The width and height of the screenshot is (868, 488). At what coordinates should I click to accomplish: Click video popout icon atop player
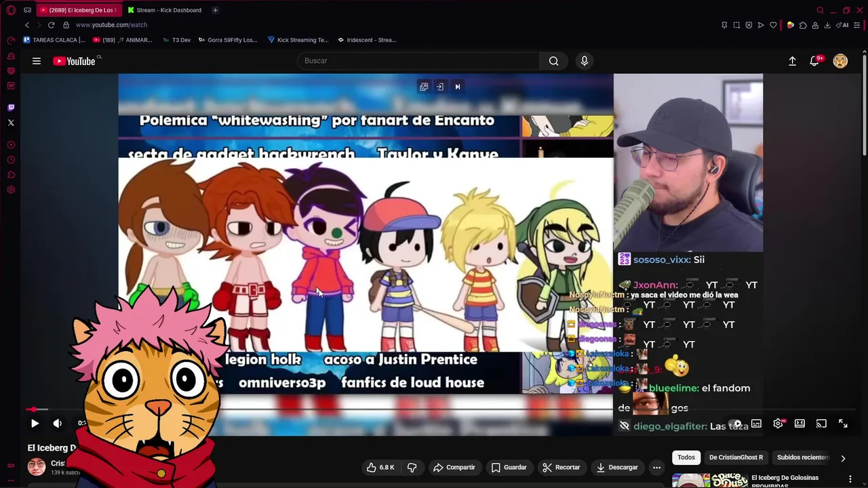[x=424, y=87]
